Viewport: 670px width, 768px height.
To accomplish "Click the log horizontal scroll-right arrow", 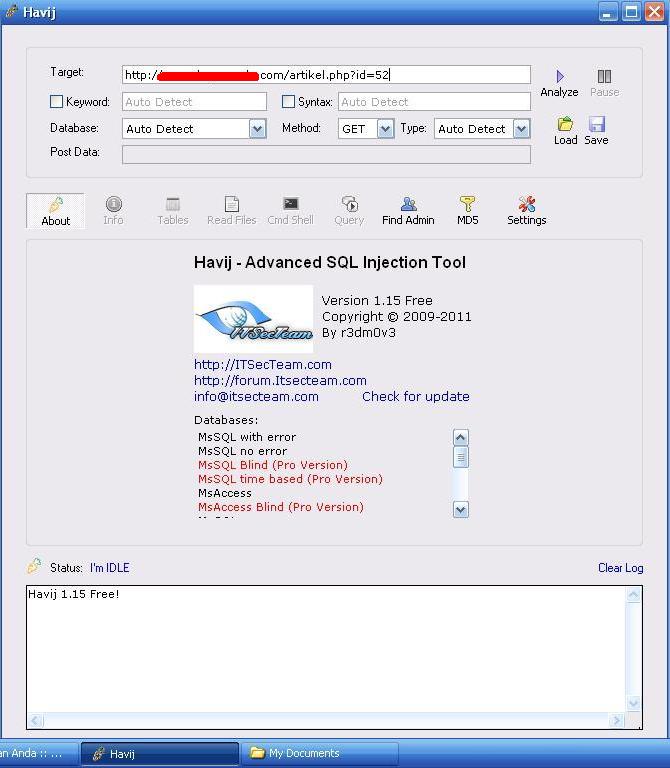I will 616,720.
